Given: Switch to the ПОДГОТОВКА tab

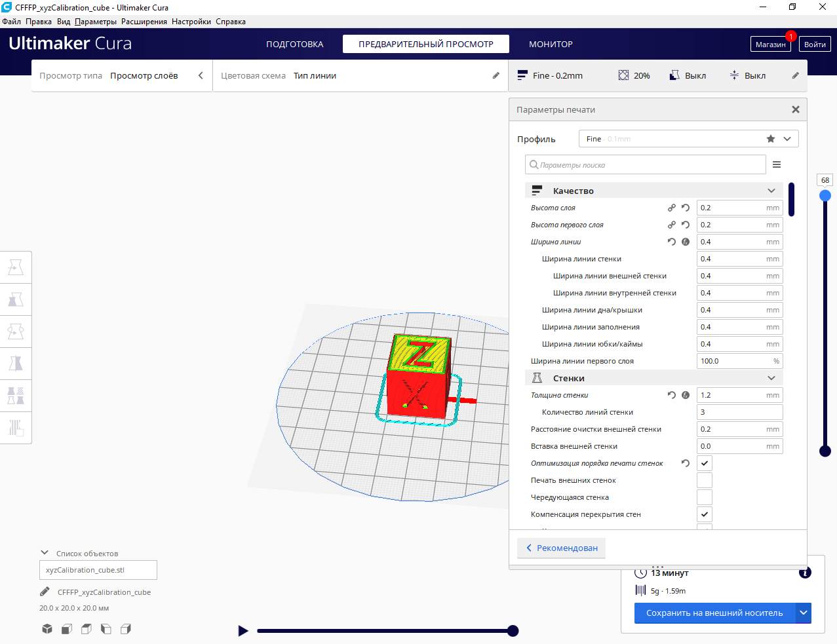Looking at the screenshot, I should [x=295, y=44].
